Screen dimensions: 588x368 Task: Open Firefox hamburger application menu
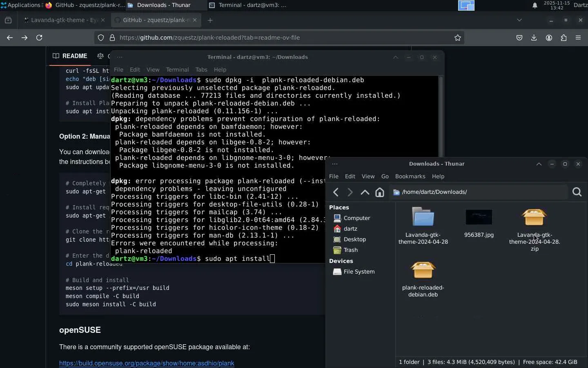(578, 38)
